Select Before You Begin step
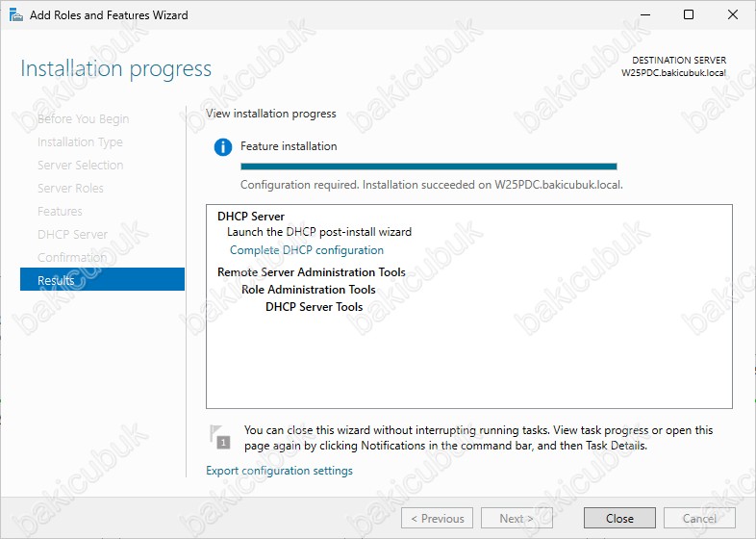 (83, 119)
